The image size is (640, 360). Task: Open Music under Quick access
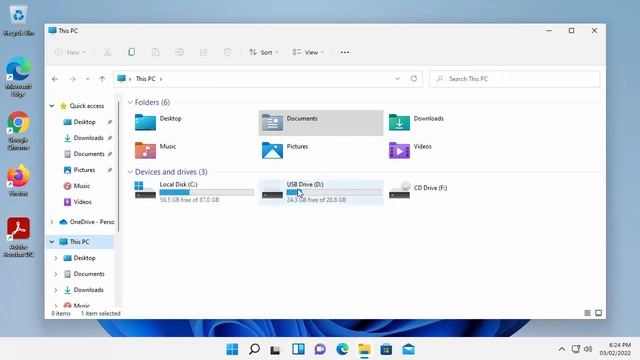[81, 186]
